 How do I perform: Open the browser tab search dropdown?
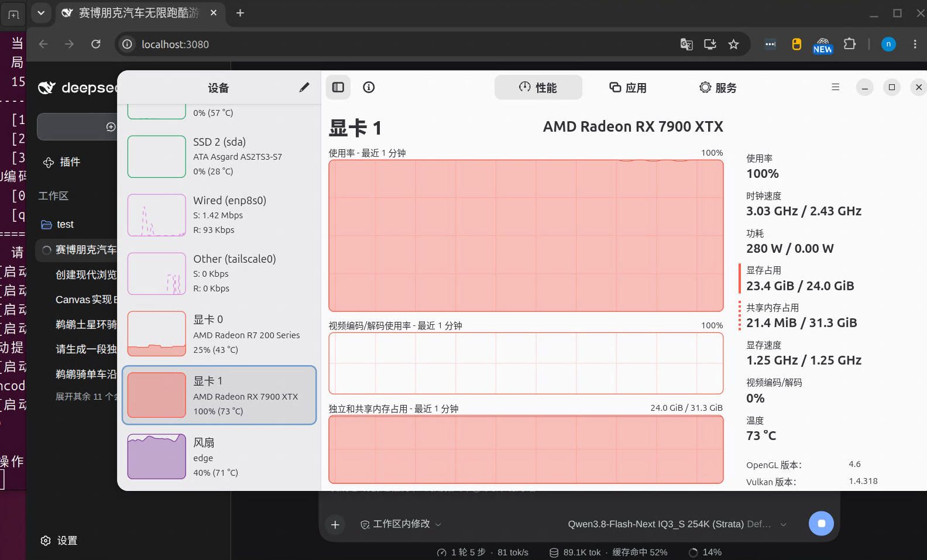tap(41, 13)
